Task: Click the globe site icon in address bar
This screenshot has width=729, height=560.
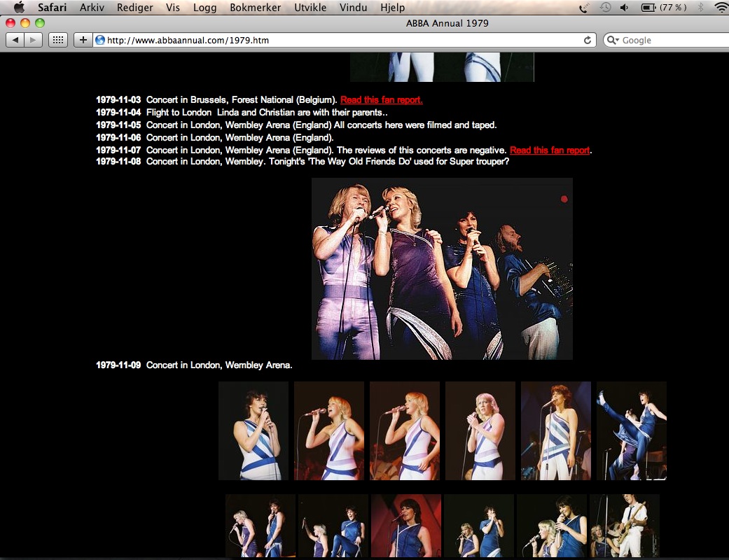Action: pyautogui.click(x=99, y=40)
